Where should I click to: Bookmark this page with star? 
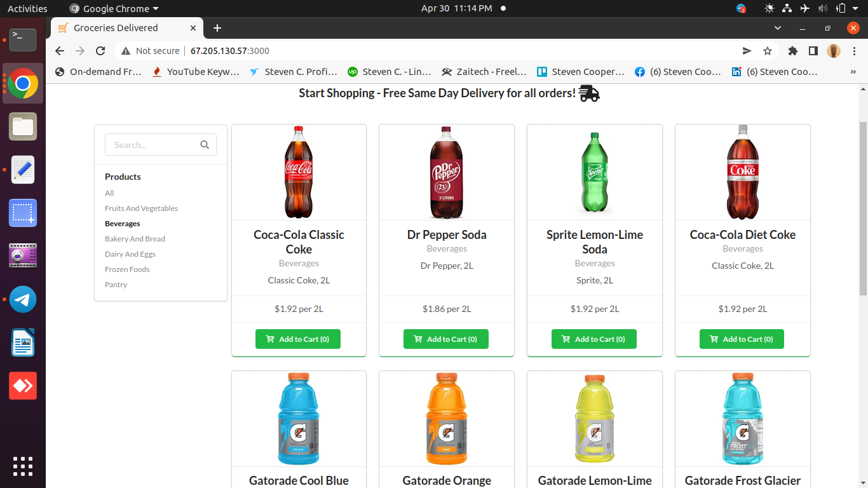pos(768,51)
